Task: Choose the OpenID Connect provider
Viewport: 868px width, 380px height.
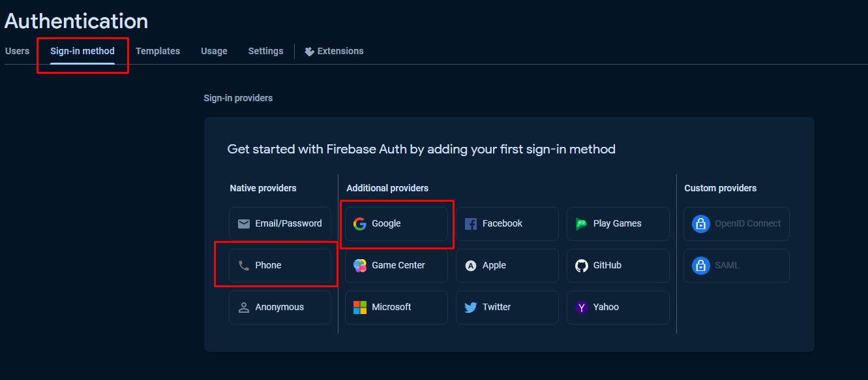Action: point(736,224)
